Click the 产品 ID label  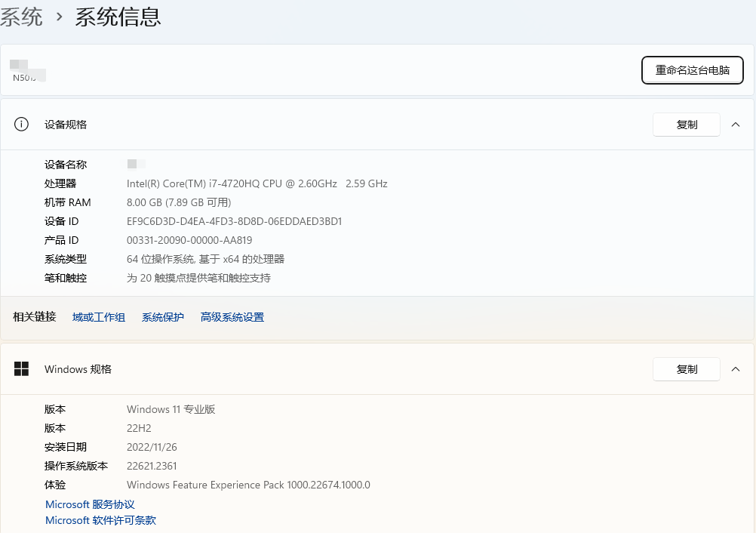(61, 240)
